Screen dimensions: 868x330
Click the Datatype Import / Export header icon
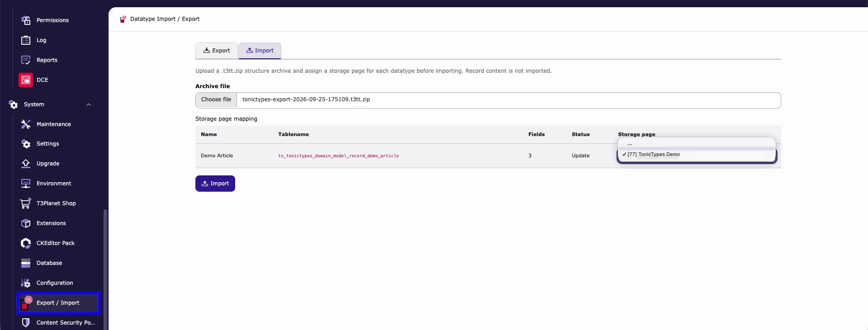click(x=123, y=19)
